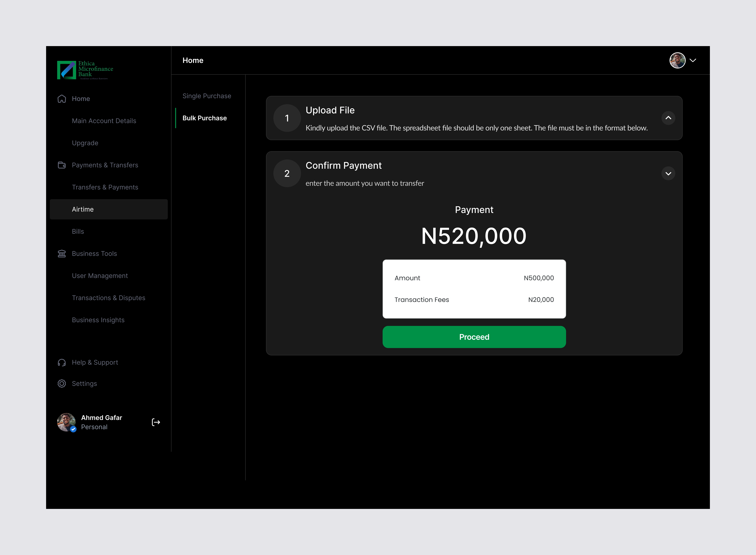Collapse the Upload File section
This screenshot has width=756, height=555.
668,118
